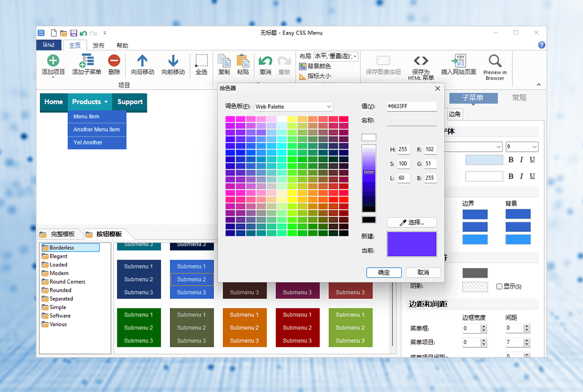Click the dark red Submenu template thumbnail
The width and height of the screenshot is (583, 392).
point(298,328)
